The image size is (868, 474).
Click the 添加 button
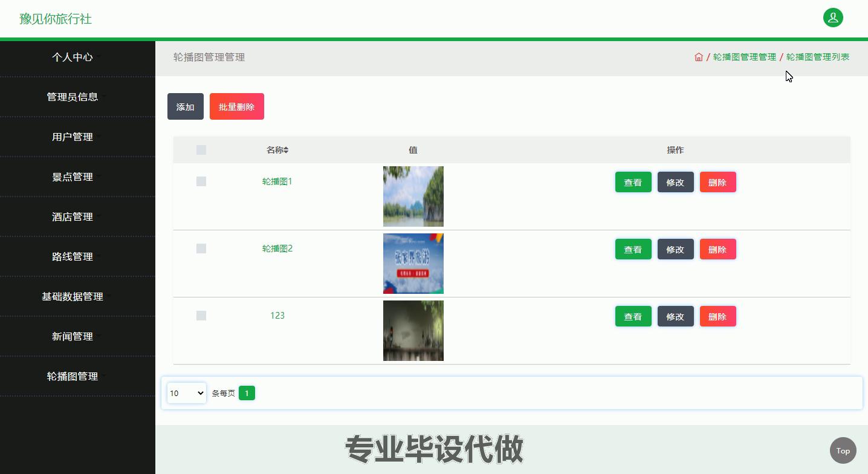[x=186, y=106]
